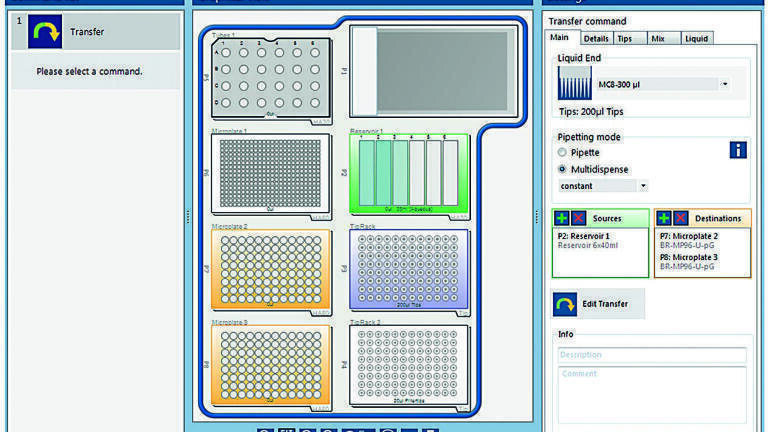768x432 pixels.
Task: Select the Pipette radio button
Action: pyautogui.click(x=562, y=152)
